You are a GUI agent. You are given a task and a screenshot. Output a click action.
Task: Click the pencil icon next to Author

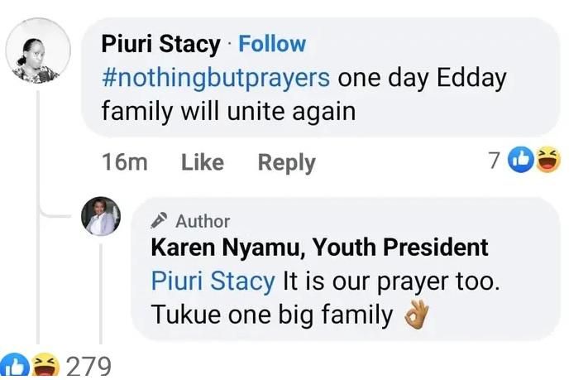pos(160,221)
